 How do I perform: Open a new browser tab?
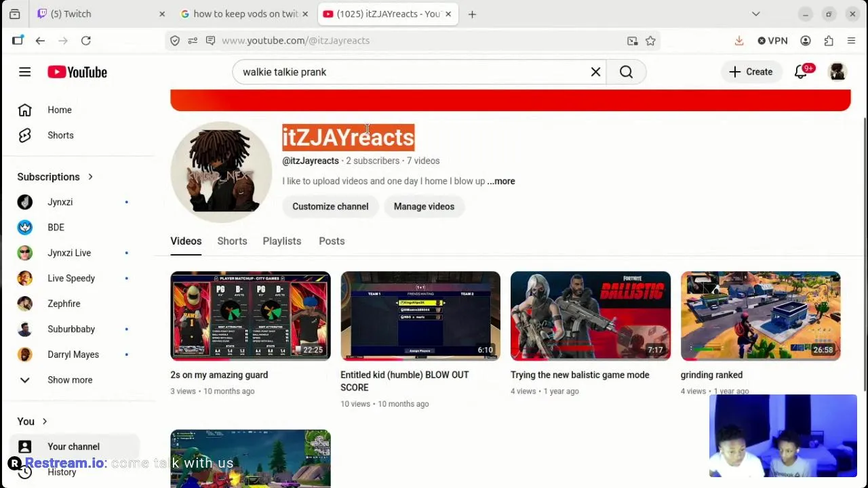coord(472,14)
